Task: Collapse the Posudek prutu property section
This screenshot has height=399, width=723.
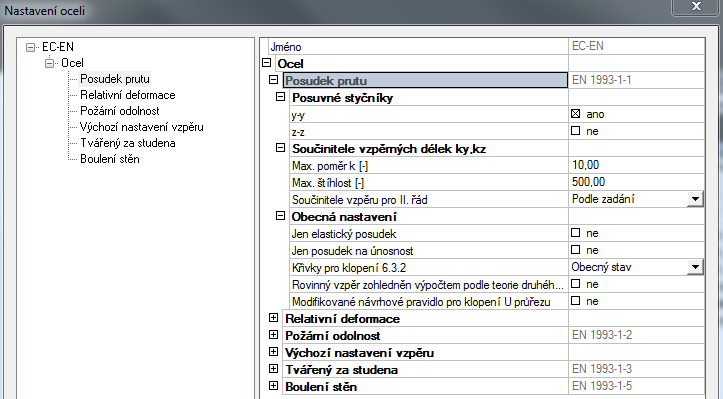Action: 273,80
